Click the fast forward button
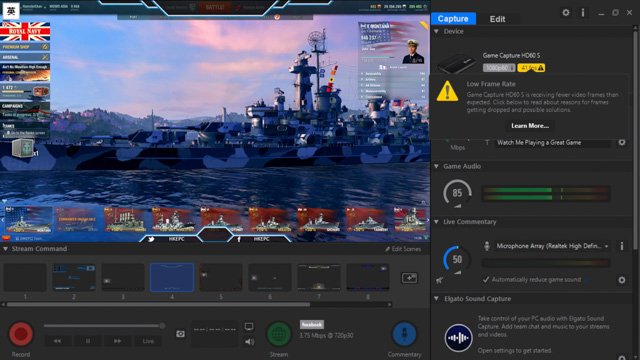 pyautogui.click(x=118, y=341)
